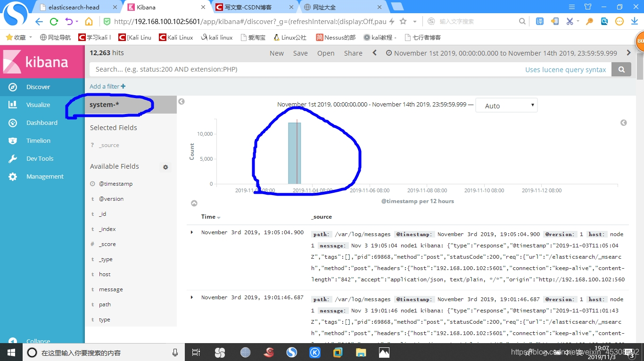Open the password key icon in toolbar
The width and height of the screenshot is (644, 361).
coord(589,21)
